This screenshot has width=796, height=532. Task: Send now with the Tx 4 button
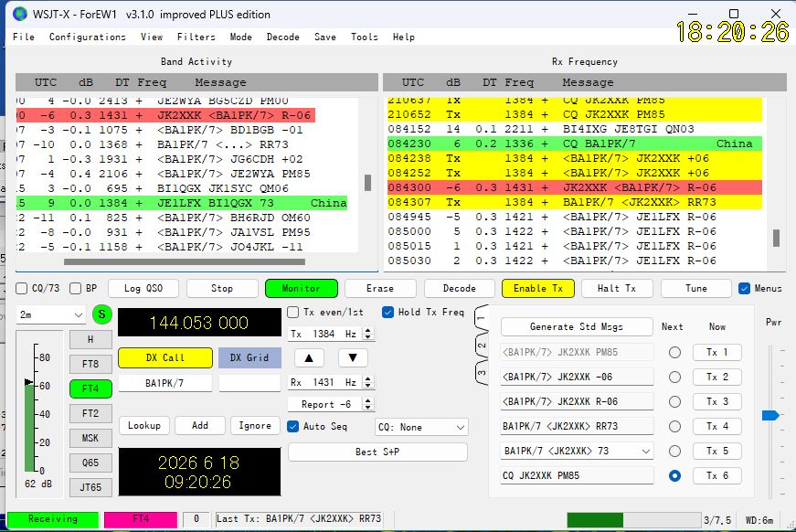click(717, 426)
